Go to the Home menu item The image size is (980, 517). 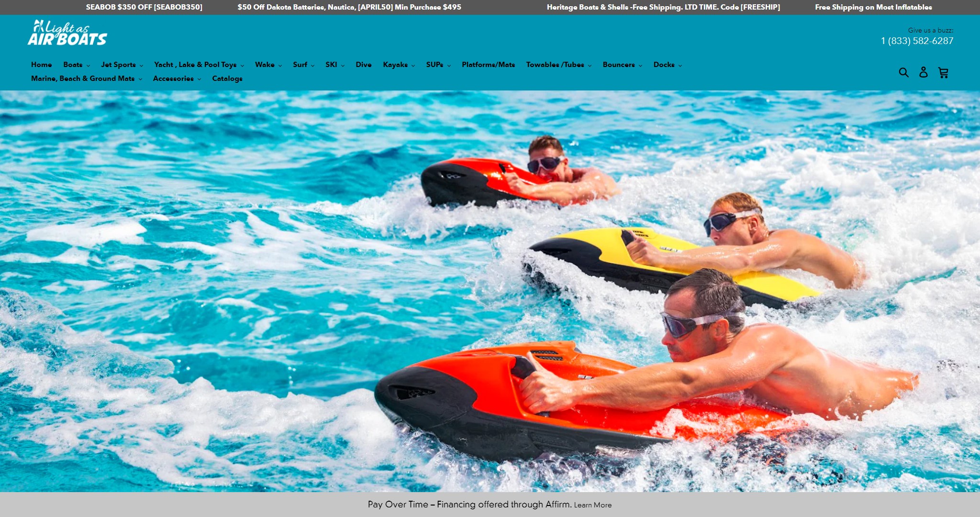tap(42, 65)
